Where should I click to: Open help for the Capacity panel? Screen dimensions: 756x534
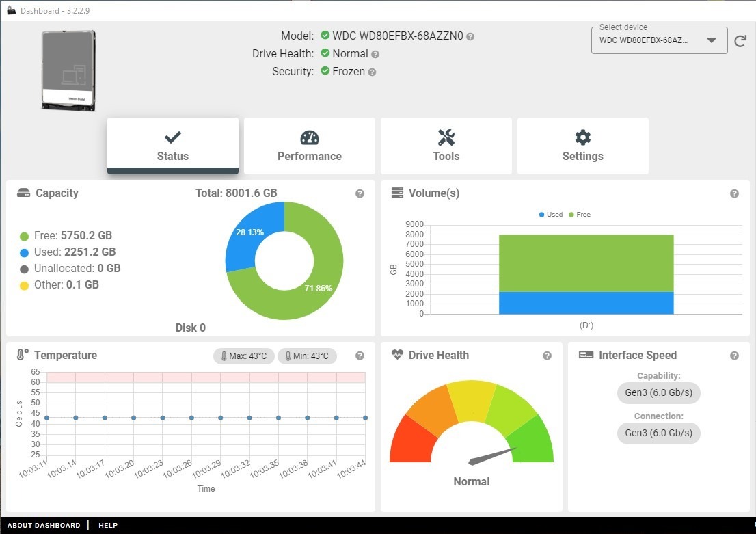360,193
